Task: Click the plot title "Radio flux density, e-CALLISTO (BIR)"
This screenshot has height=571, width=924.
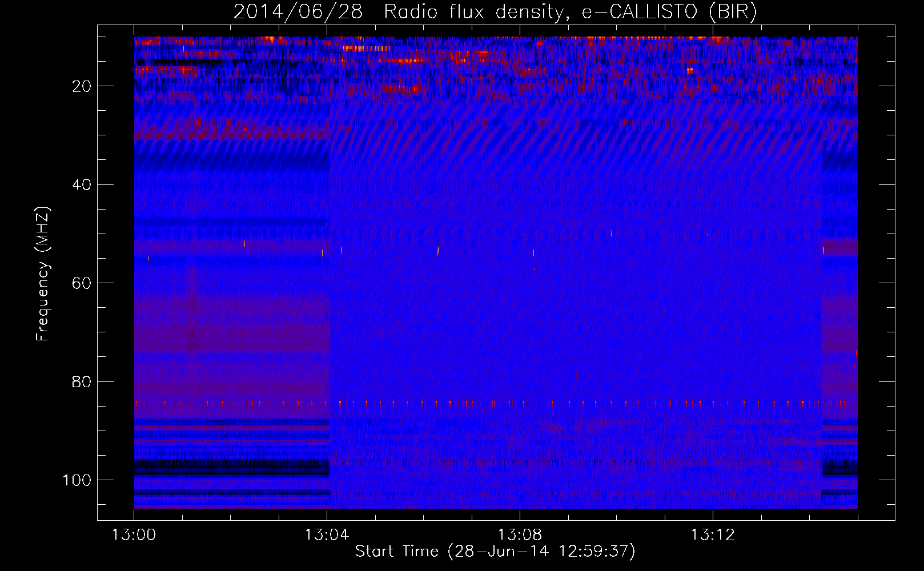Action: coord(570,12)
